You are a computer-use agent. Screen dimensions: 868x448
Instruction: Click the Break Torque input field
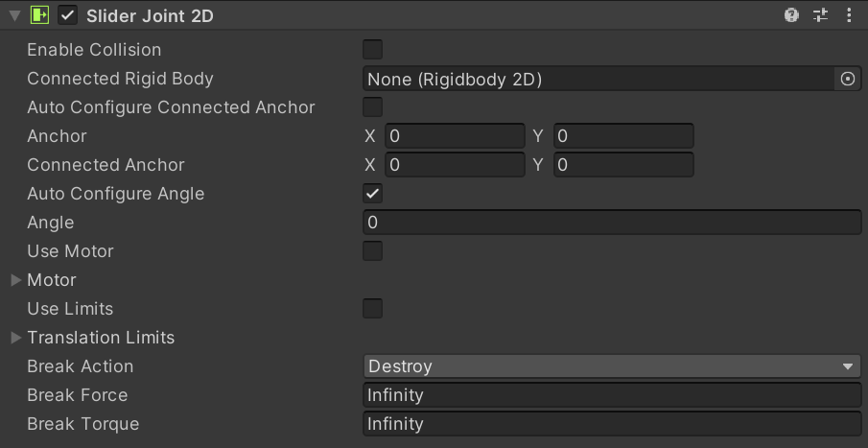tap(612, 424)
